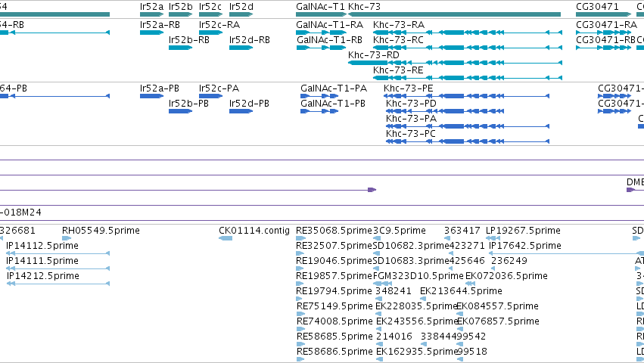Select transcript Ir52c-RA
Screen dimensions: 644x363
pyautogui.click(x=219, y=25)
